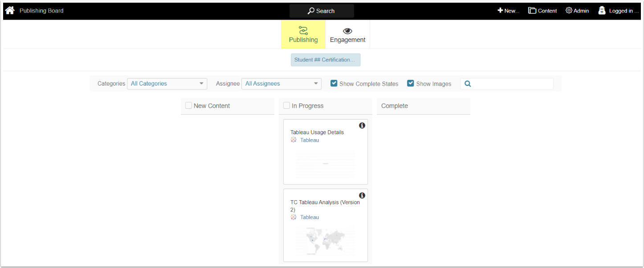Viewport: 644px width, 268px height.
Task: Expand the All Categories dropdown
Action: click(167, 83)
